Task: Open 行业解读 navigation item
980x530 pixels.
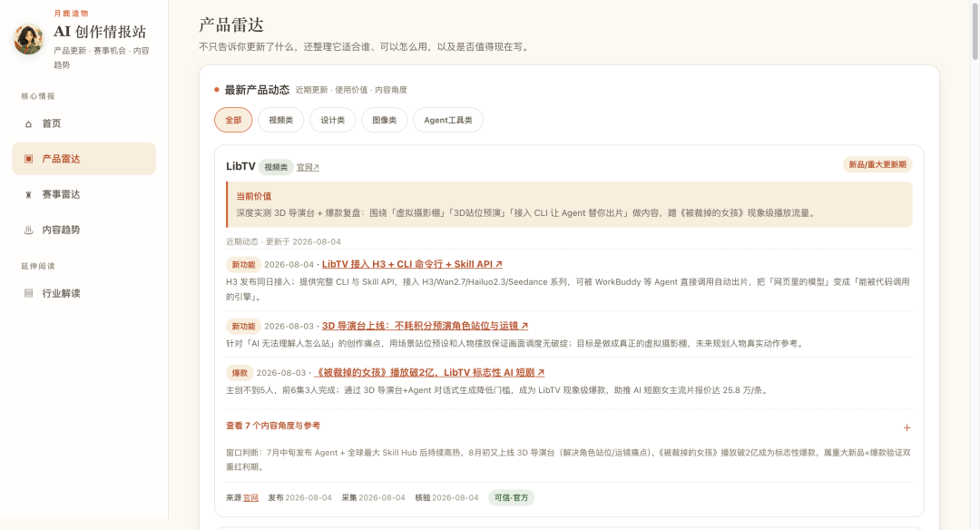Action: click(x=83, y=293)
